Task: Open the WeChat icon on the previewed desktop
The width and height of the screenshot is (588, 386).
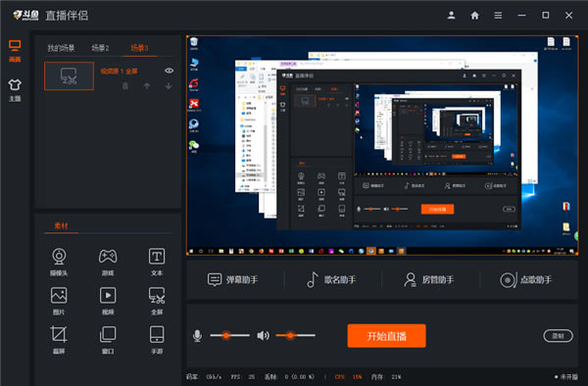Action: coord(194,146)
